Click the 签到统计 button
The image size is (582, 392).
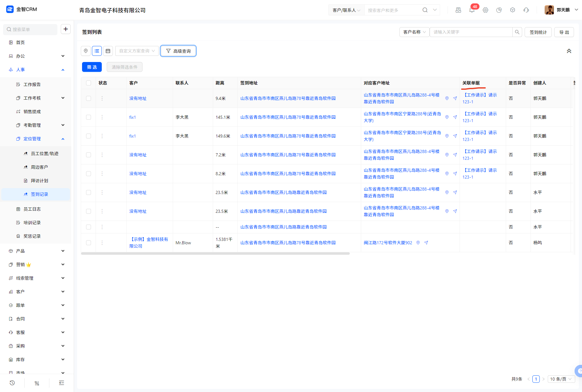pyautogui.click(x=538, y=32)
